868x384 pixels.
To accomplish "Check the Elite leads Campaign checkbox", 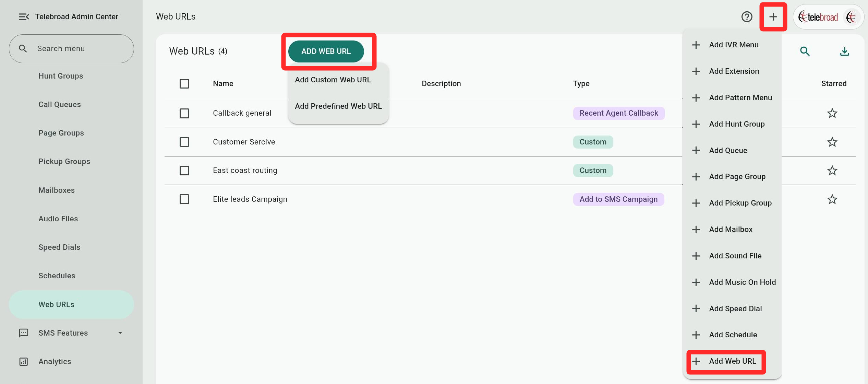I will pos(184,199).
